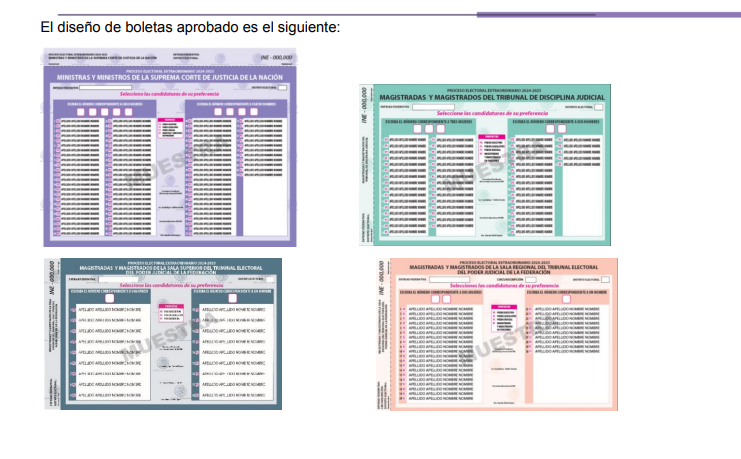741x459 pixels.
Task: Click first number box on salmon ballot
Action: tap(434, 298)
